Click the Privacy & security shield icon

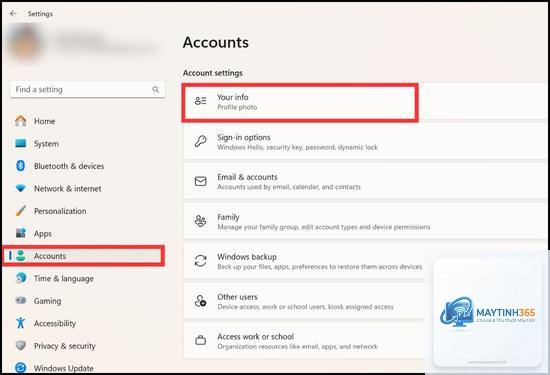[21, 346]
